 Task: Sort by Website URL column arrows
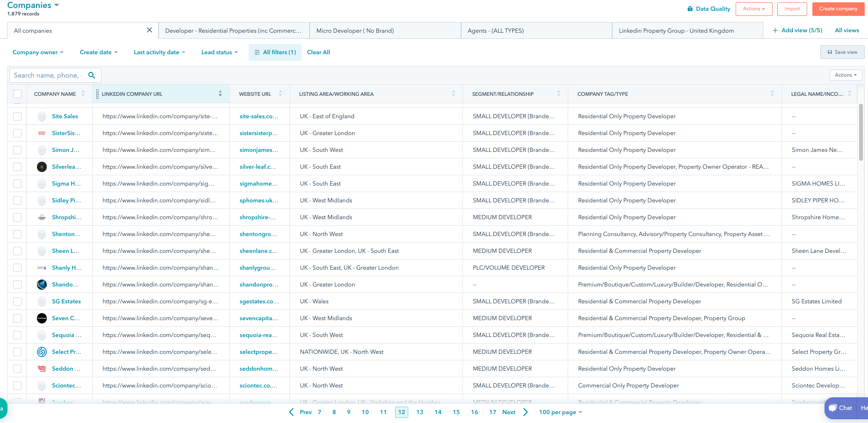click(x=280, y=94)
